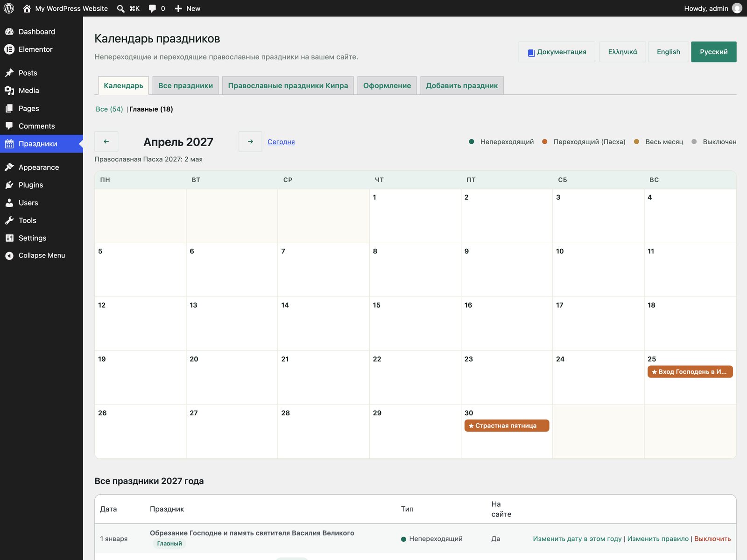This screenshot has height=560, width=747.
Task: Click the WordPress logo icon
Action: [9, 8]
